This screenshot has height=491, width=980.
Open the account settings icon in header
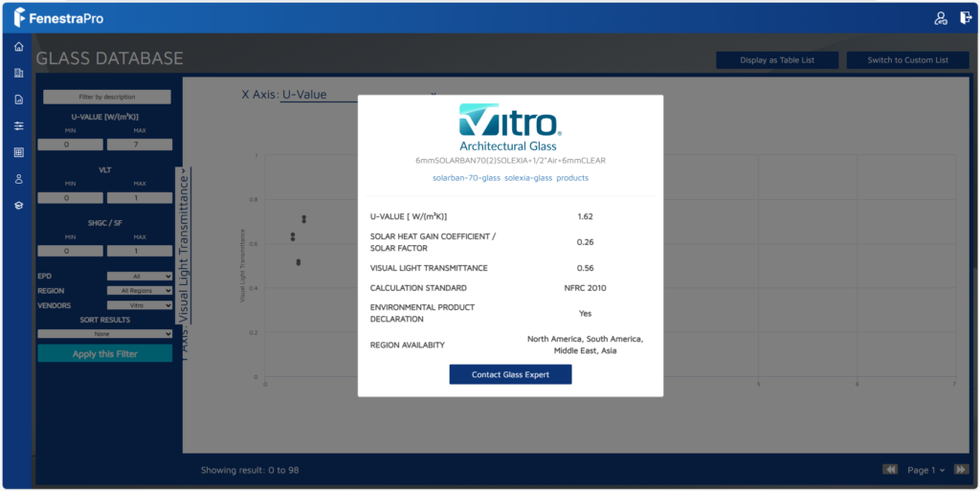point(940,18)
